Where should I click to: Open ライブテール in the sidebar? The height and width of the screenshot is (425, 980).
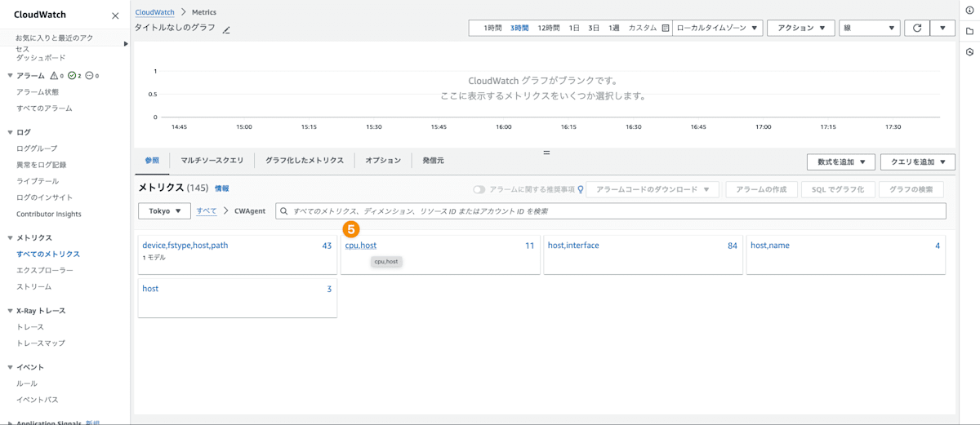38,181
